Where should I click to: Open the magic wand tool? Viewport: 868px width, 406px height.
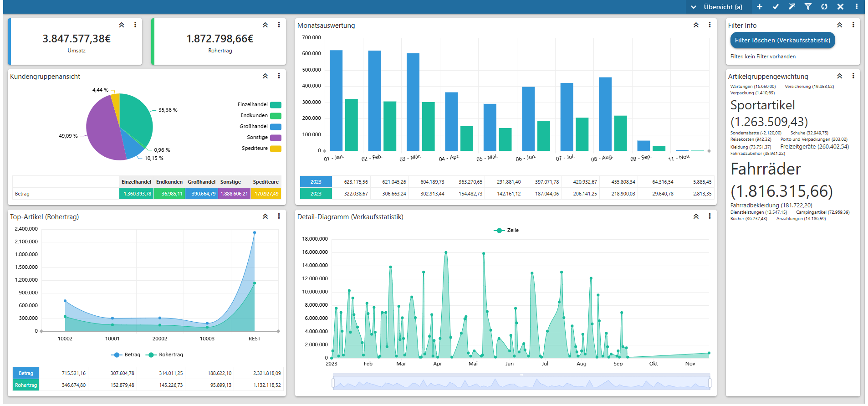pos(792,7)
